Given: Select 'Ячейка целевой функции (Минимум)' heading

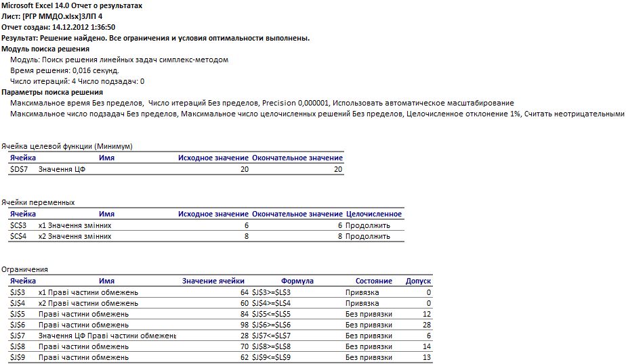Looking at the screenshot, I should coord(67,146).
